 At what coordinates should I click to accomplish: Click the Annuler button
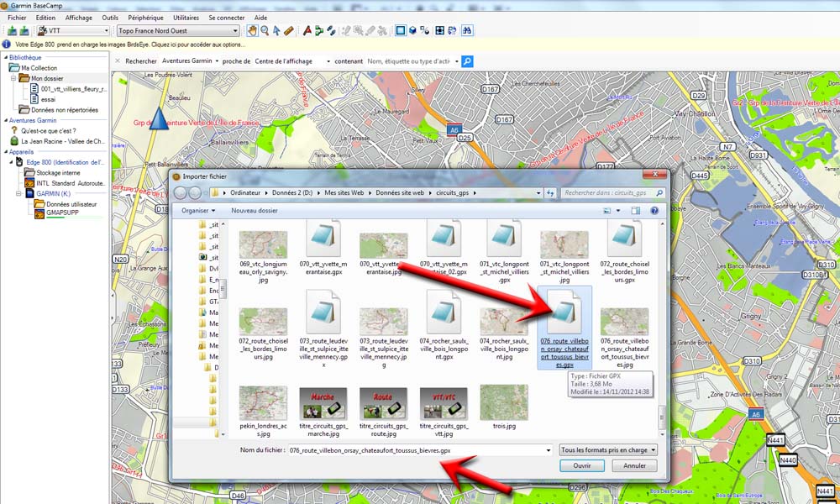pos(634,466)
